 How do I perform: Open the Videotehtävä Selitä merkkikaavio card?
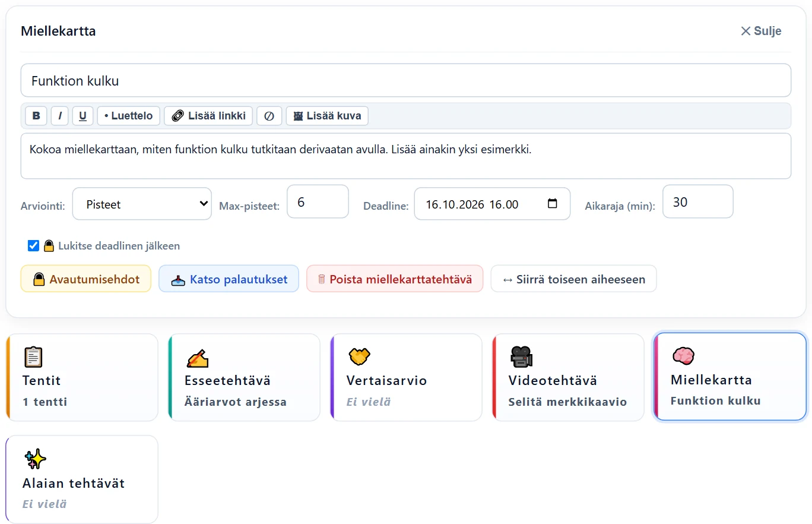pos(568,377)
